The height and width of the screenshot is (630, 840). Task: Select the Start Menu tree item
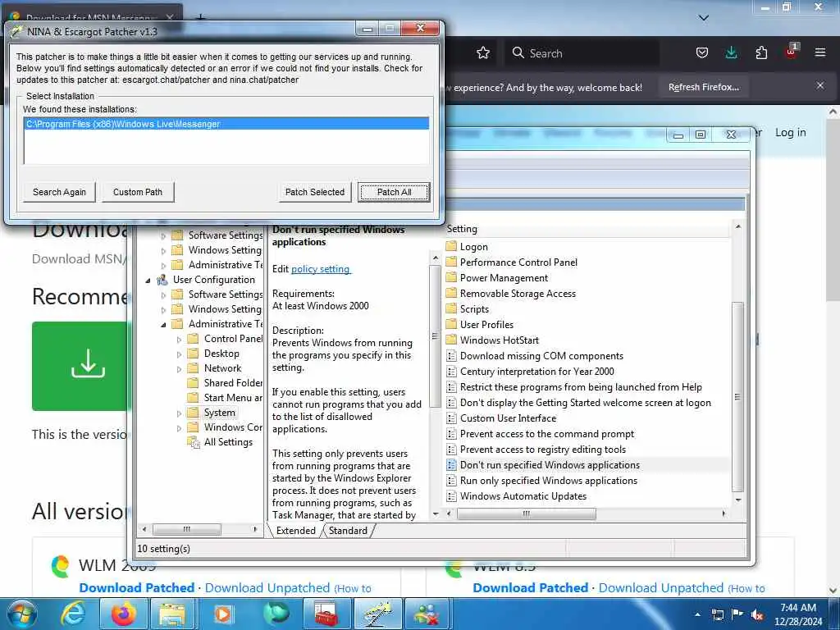coord(232,398)
